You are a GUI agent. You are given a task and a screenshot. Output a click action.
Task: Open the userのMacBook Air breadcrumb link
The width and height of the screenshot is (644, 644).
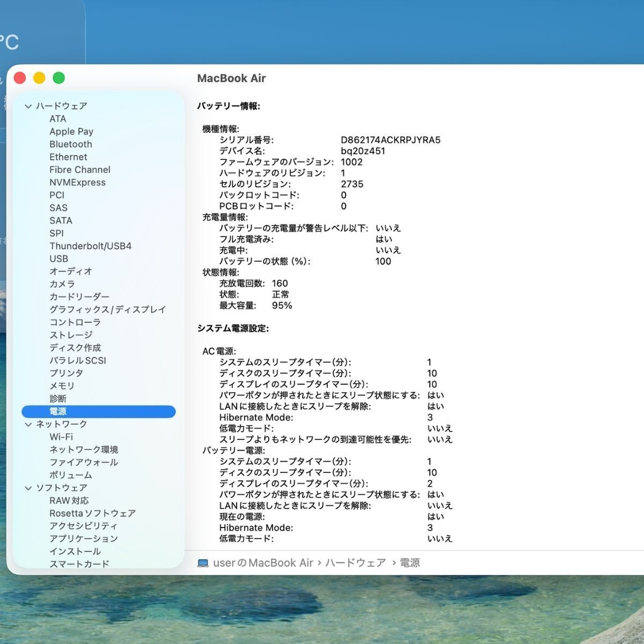[261, 562]
